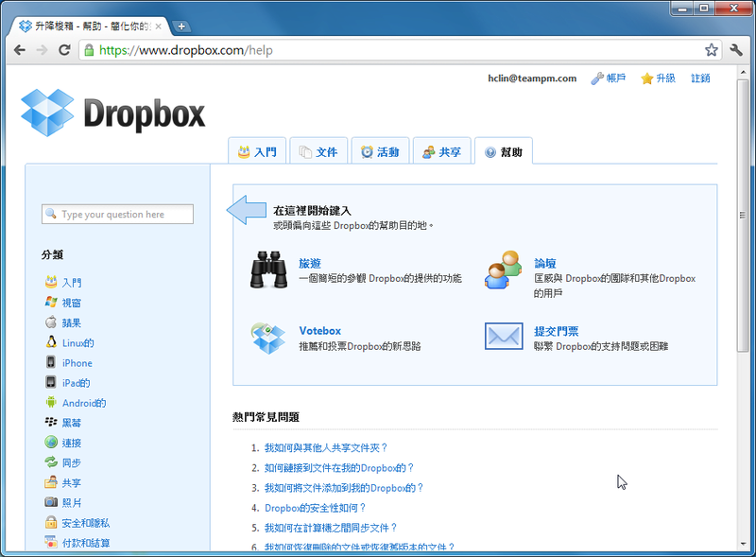This screenshot has width=756, height=557.
Task: Click the Dropbox logo
Action: coord(112,113)
